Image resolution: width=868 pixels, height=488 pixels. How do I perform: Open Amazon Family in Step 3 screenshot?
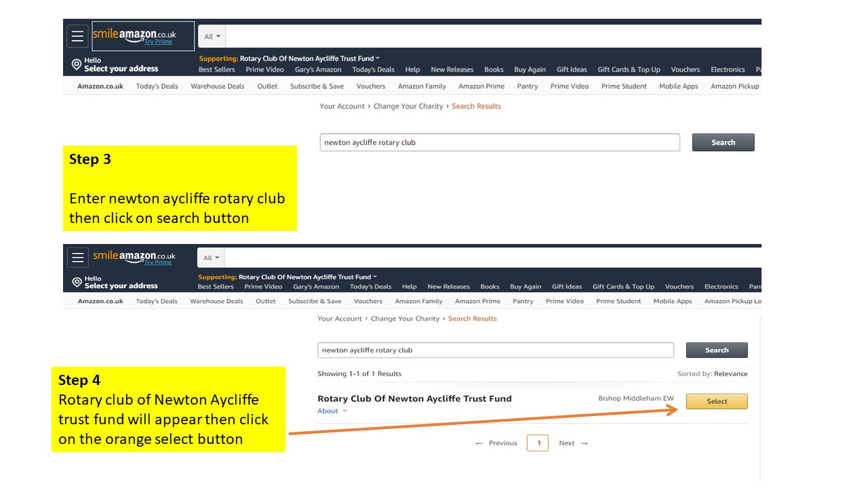click(x=422, y=86)
